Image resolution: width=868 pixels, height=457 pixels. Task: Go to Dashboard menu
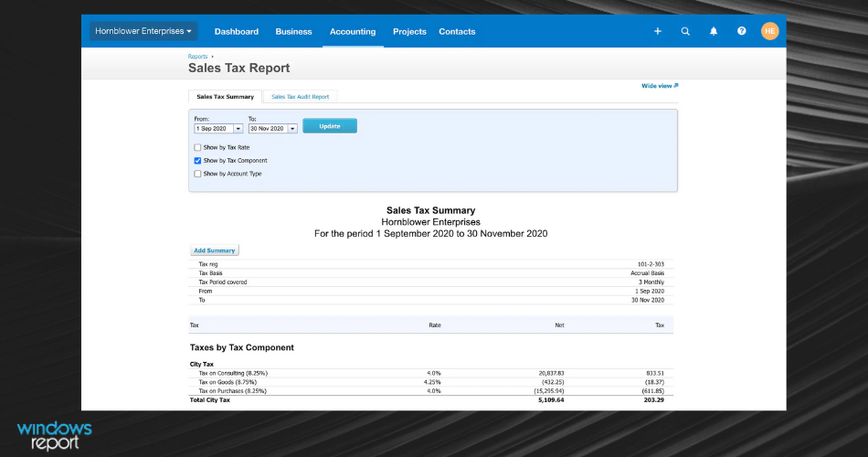(237, 32)
